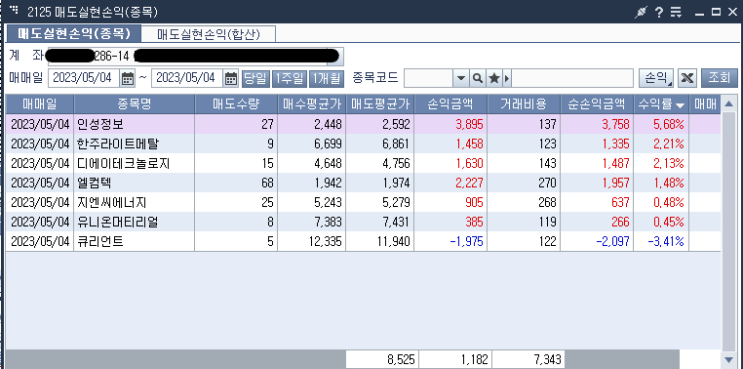
Task: Click the 손익금액 column header
Action: pos(451,104)
